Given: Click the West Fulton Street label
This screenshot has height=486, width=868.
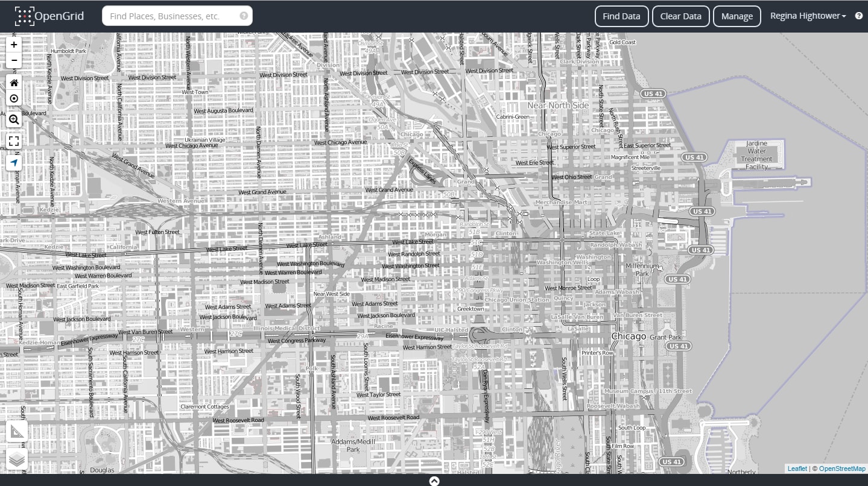Looking at the screenshot, I should 157,232.
